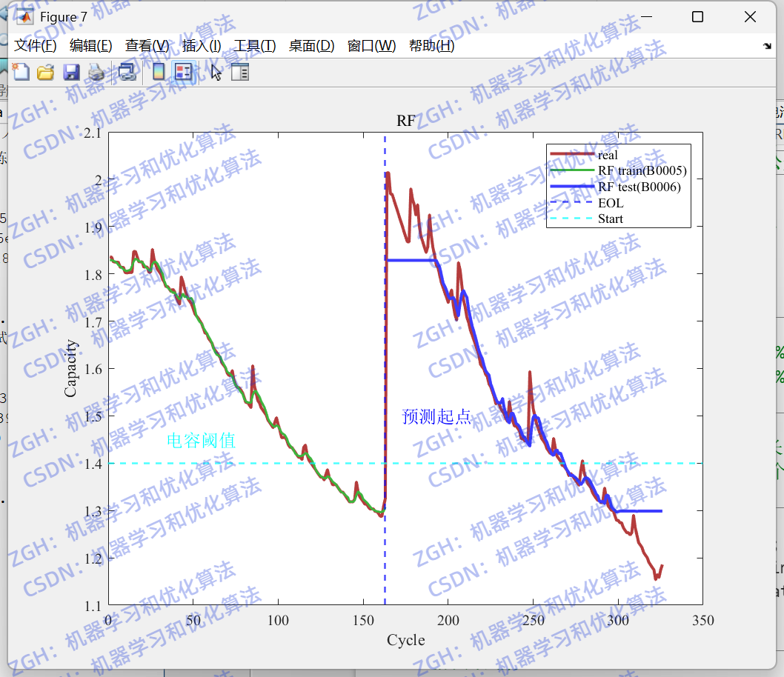This screenshot has height=677, width=784.
Task: Print the figure using the printer icon
Action: point(96,73)
